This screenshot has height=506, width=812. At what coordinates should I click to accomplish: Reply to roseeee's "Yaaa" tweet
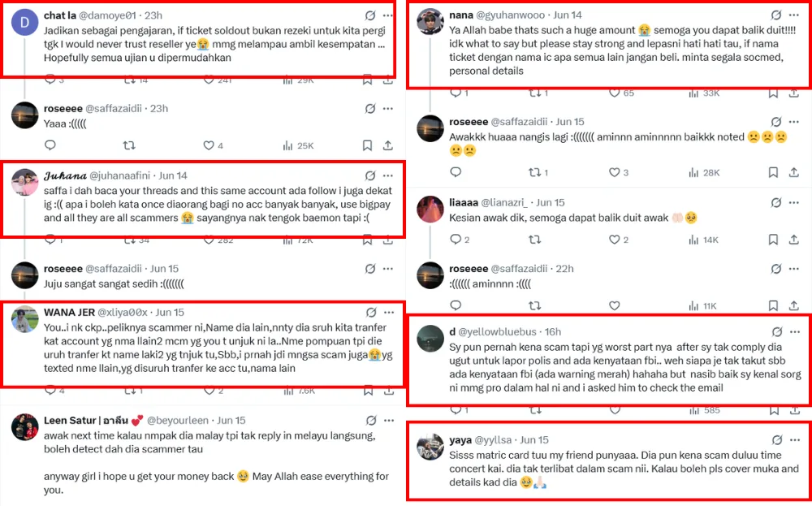coord(50,145)
